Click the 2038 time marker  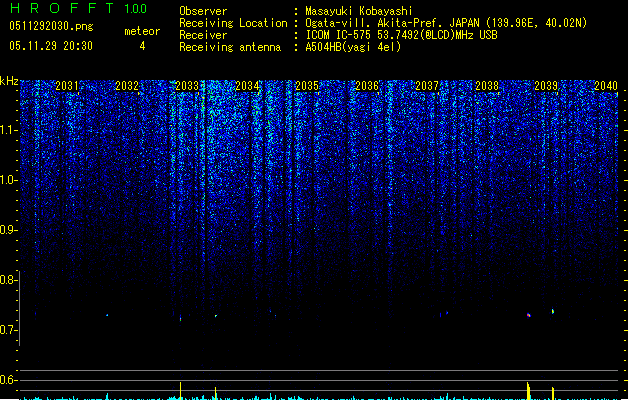coord(487,86)
